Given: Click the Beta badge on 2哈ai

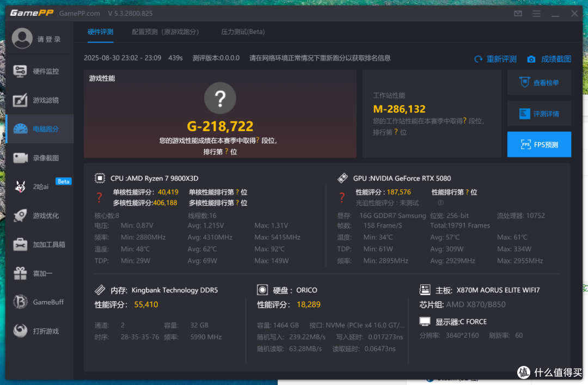Looking at the screenshot, I should tap(63, 182).
